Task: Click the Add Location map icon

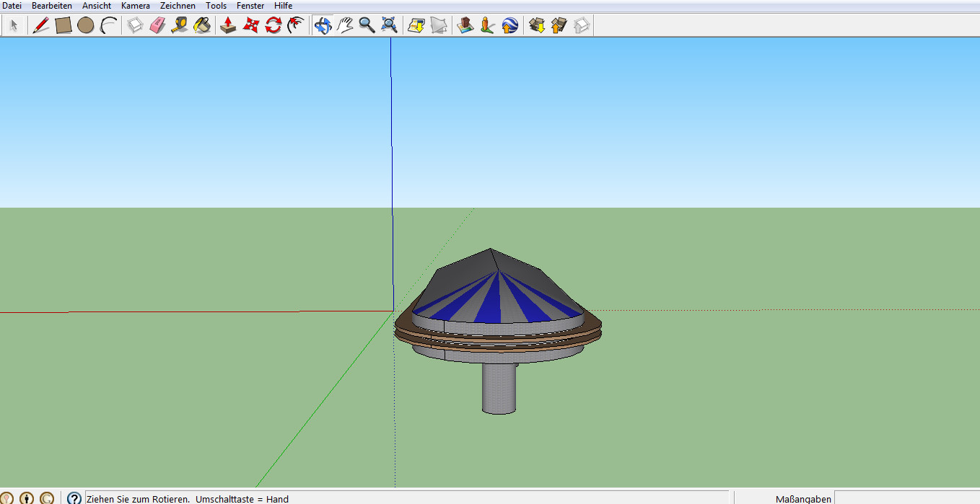Action: click(416, 26)
